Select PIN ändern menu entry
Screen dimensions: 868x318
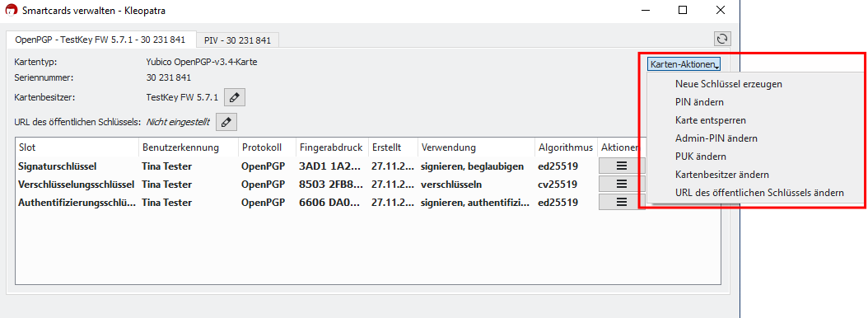pyautogui.click(x=700, y=102)
